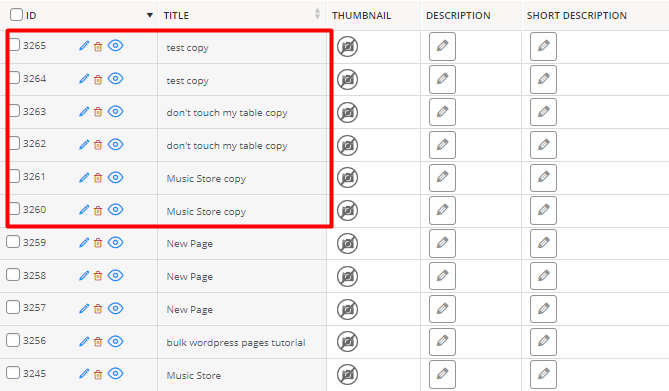Click the 'Music Store' title of row 3245

194,376
